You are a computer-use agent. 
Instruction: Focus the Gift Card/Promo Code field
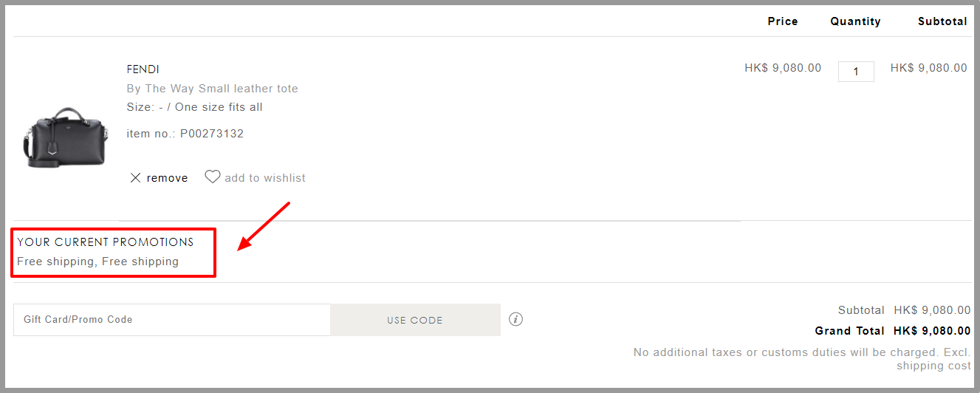pos(172,320)
